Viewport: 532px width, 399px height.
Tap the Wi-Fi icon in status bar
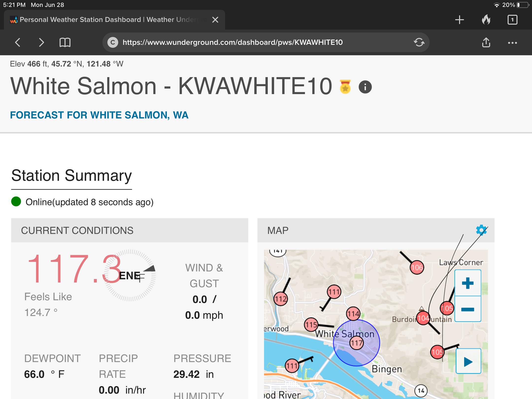coord(497,5)
